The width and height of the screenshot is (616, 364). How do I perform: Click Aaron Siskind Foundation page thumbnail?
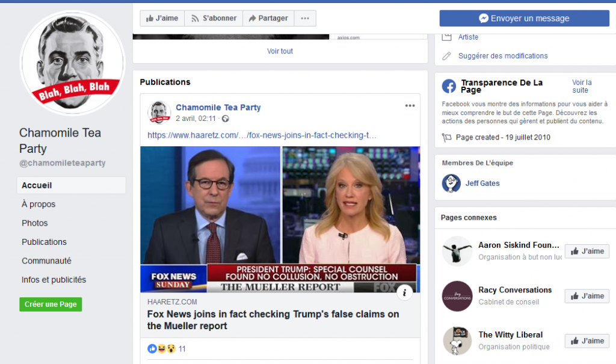click(457, 251)
